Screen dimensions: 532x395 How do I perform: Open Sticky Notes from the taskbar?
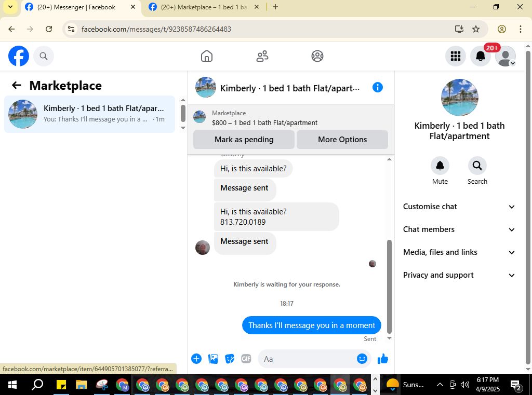coord(61,385)
